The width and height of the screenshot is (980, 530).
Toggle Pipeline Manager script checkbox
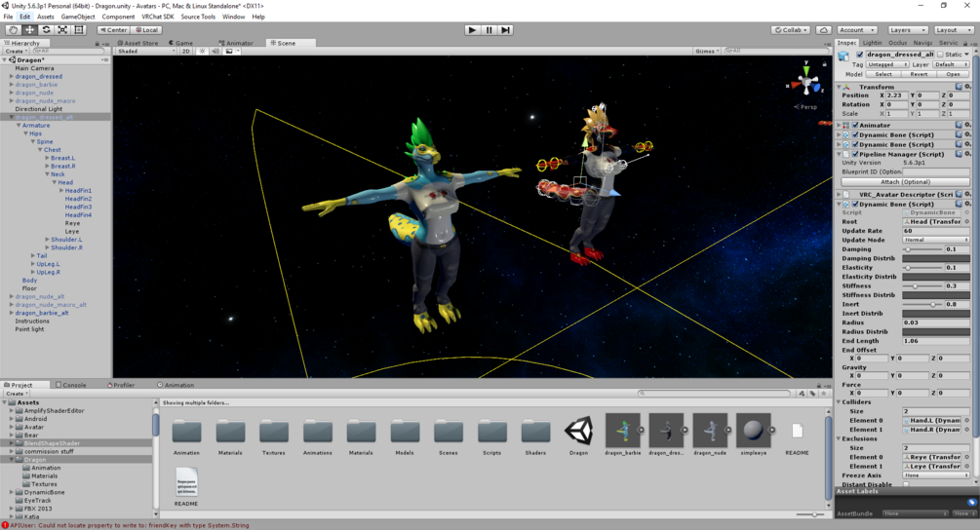pos(855,154)
